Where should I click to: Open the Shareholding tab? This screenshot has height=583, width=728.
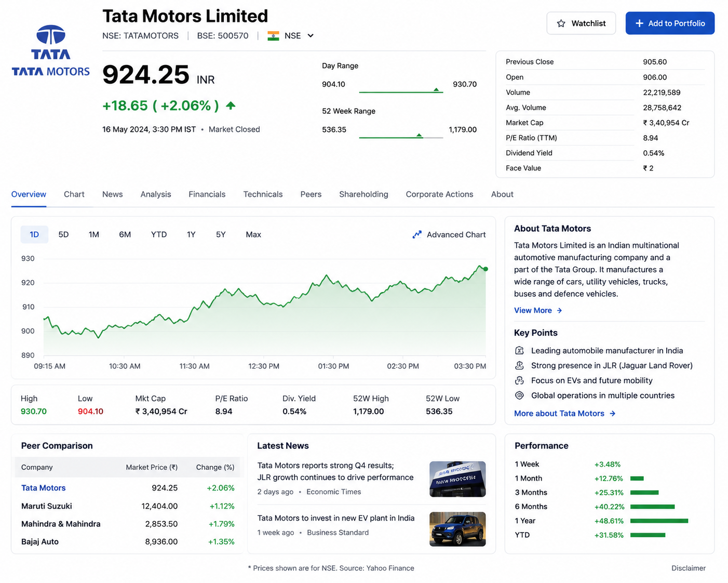(363, 194)
